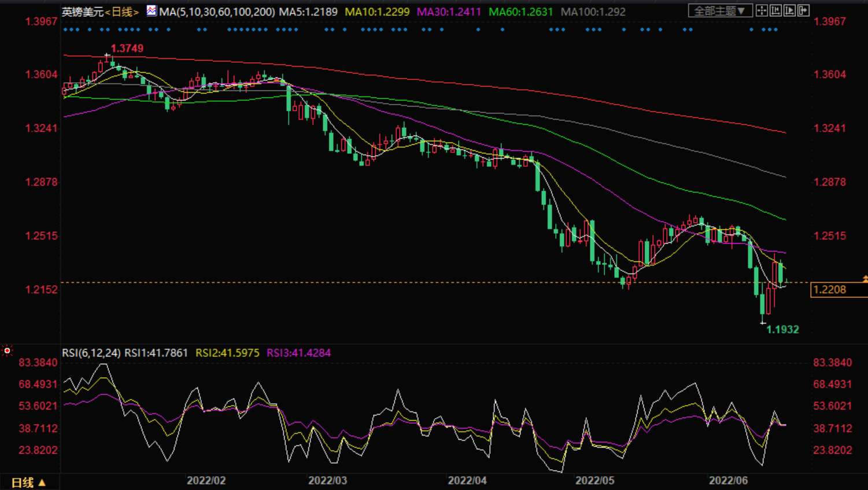Click 23.8202 on the left RSI axis
868x490 pixels.
coord(38,450)
